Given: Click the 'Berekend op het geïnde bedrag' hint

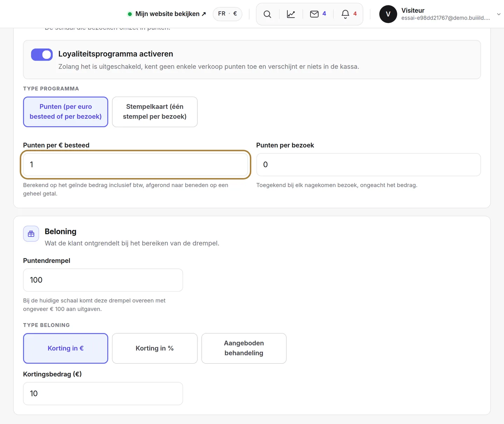Looking at the screenshot, I should click(x=126, y=189).
